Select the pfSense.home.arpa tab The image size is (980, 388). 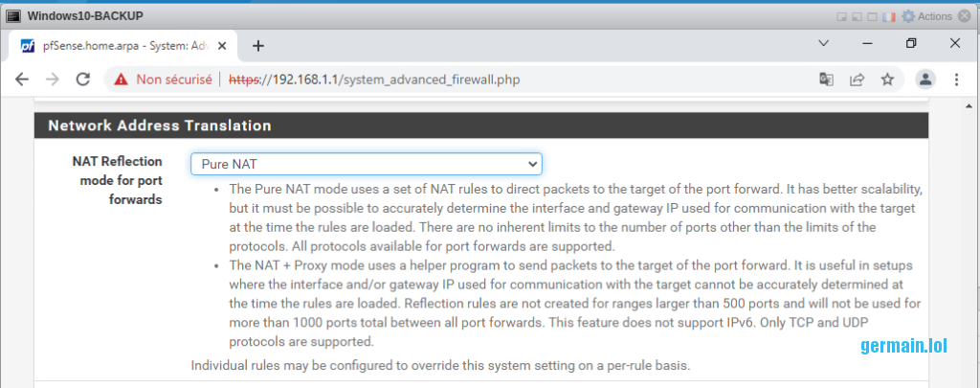pos(115,45)
